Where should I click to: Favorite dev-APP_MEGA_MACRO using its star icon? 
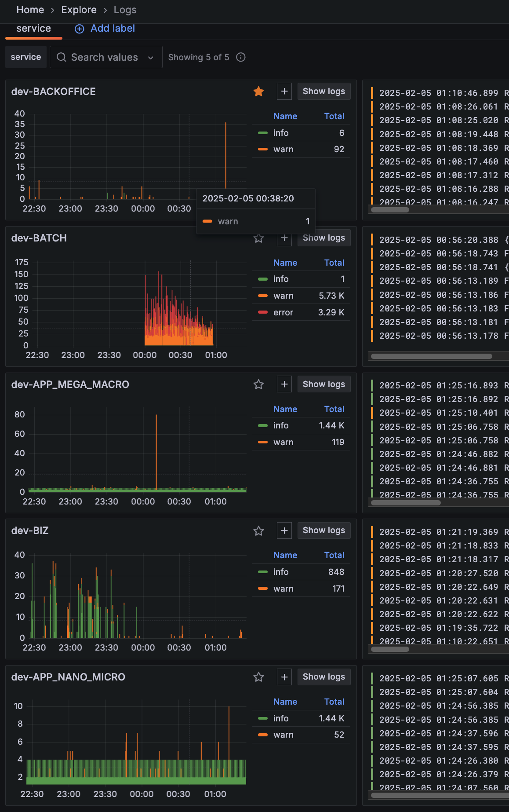coord(258,384)
